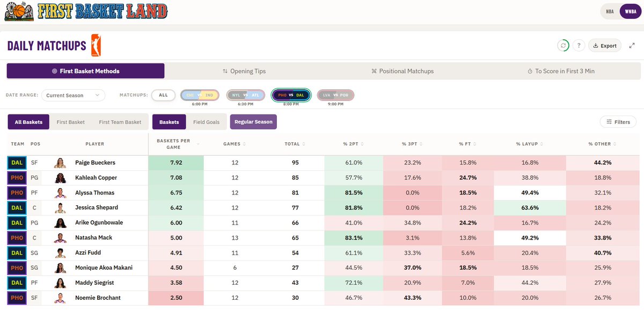The height and width of the screenshot is (310, 644).
Task: Open the Current Season date range dropdown
Action: (x=73, y=95)
